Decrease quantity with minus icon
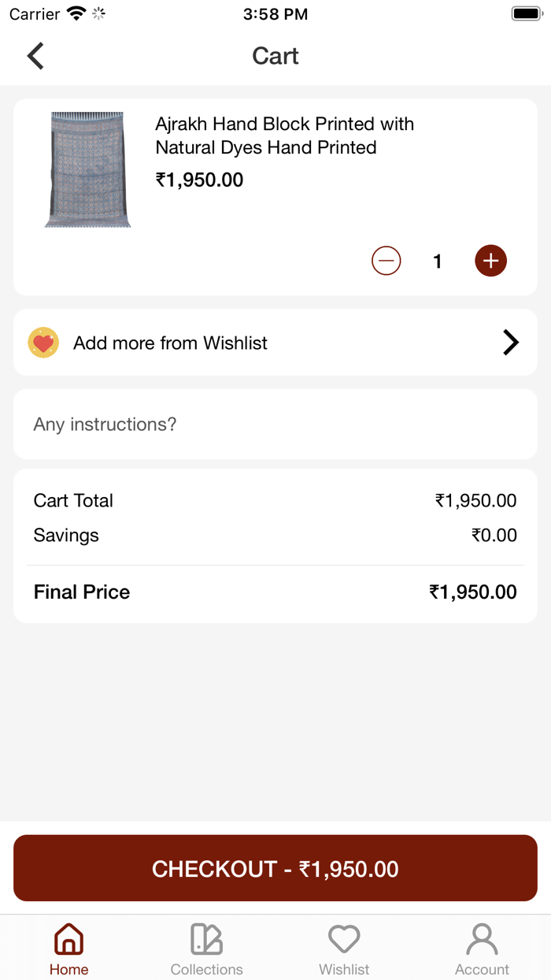Image resolution: width=551 pixels, height=980 pixels. pos(386,261)
